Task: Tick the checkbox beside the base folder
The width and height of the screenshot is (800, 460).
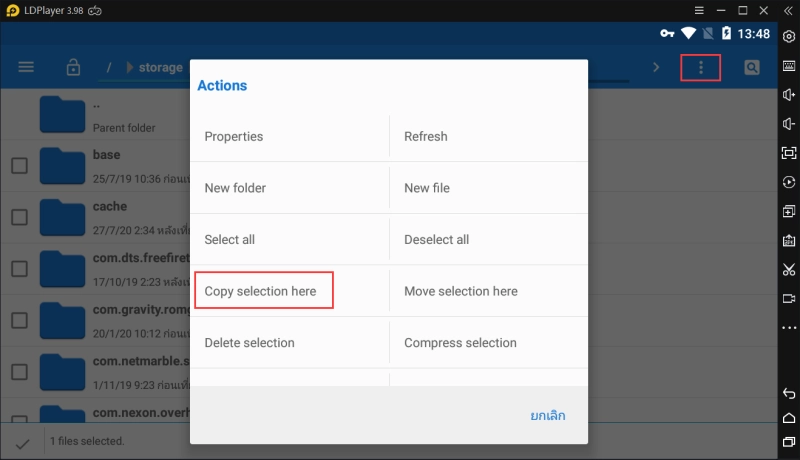Action: 19,165
